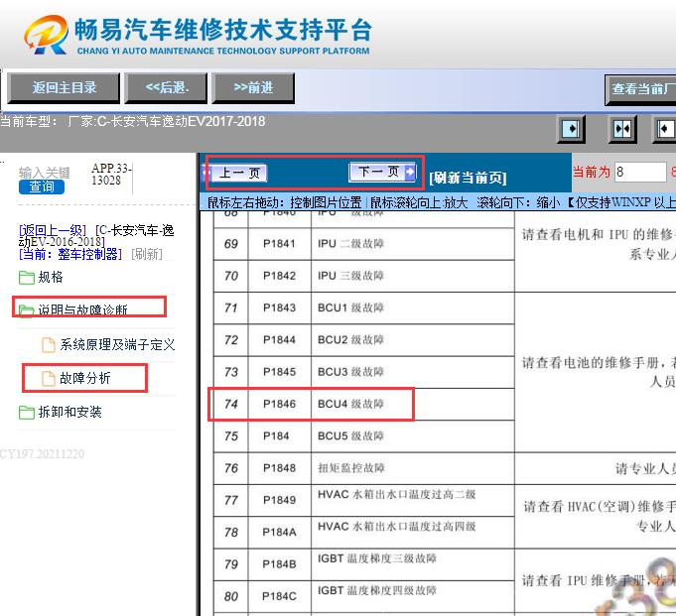Viewport: 676px width, 616px height.
Task: Open the 拆卸和安装 folder
Action: pos(69,412)
